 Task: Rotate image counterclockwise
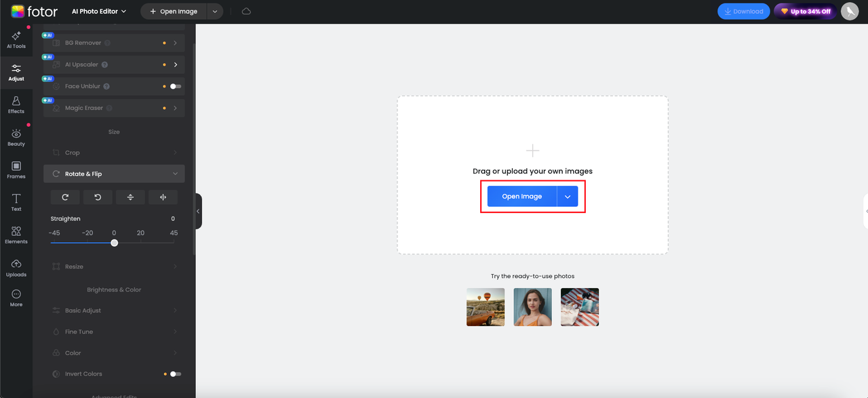(x=98, y=197)
